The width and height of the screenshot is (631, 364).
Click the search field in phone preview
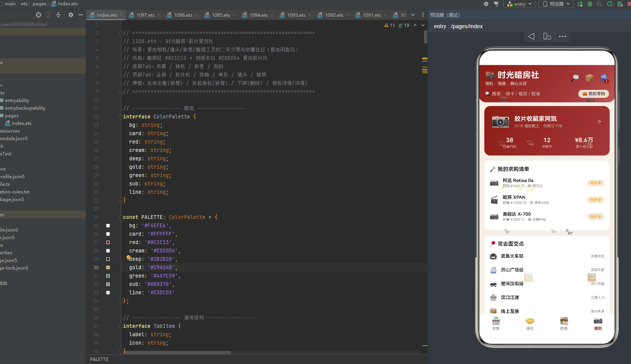[x=530, y=94]
